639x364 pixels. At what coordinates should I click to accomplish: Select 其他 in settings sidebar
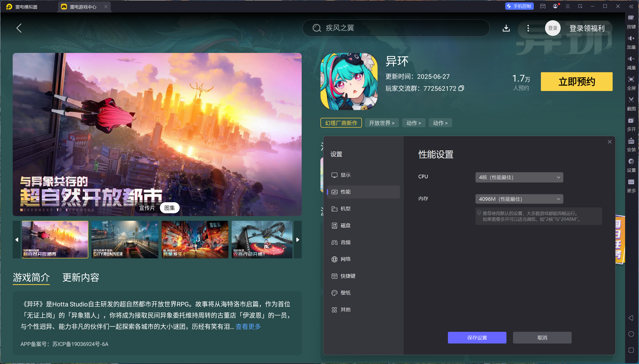tap(363, 310)
